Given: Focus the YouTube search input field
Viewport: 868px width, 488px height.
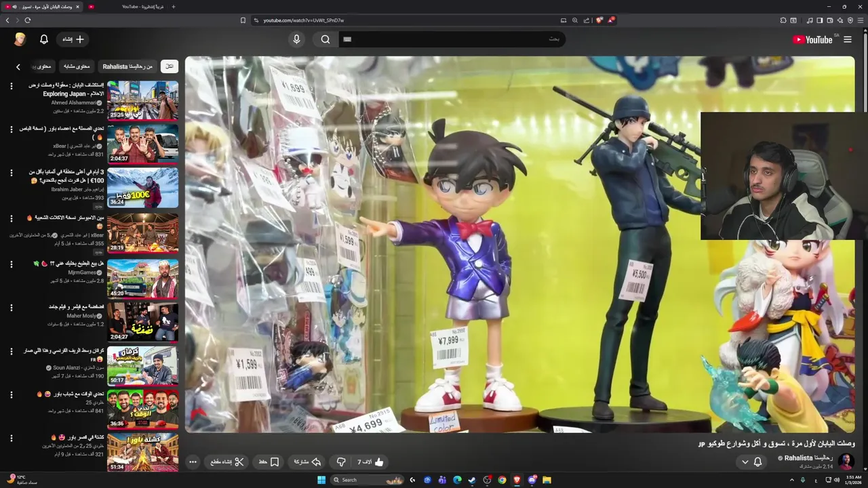Looking at the screenshot, I should coord(451,39).
